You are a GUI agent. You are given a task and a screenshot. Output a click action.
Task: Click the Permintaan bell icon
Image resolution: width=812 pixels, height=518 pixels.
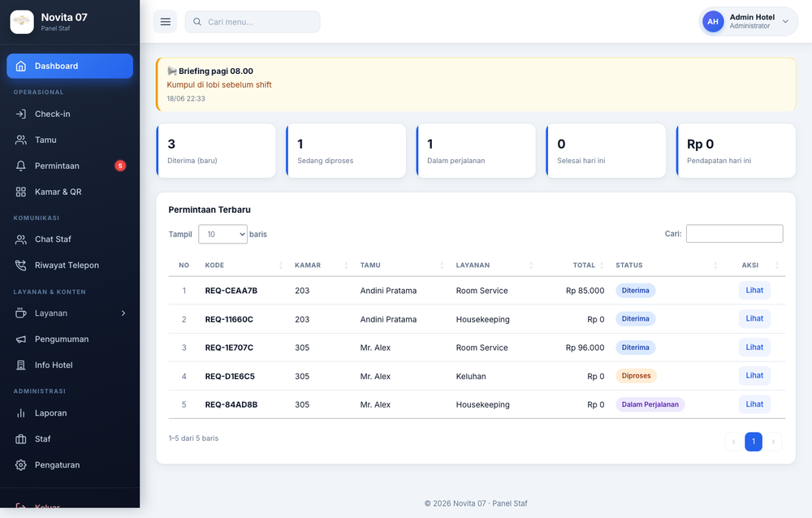(x=21, y=166)
